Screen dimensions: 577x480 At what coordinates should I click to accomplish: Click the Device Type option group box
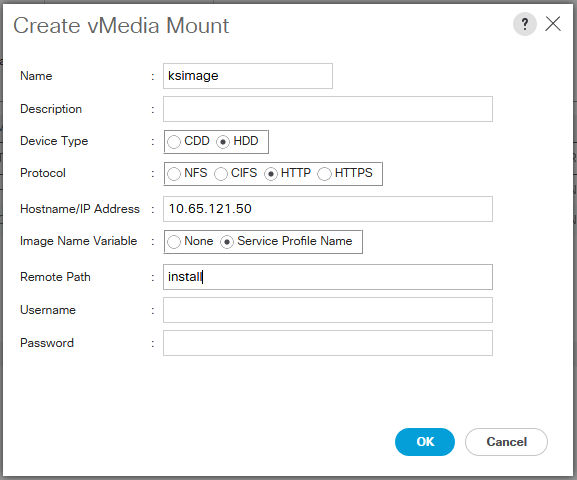click(216, 142)
